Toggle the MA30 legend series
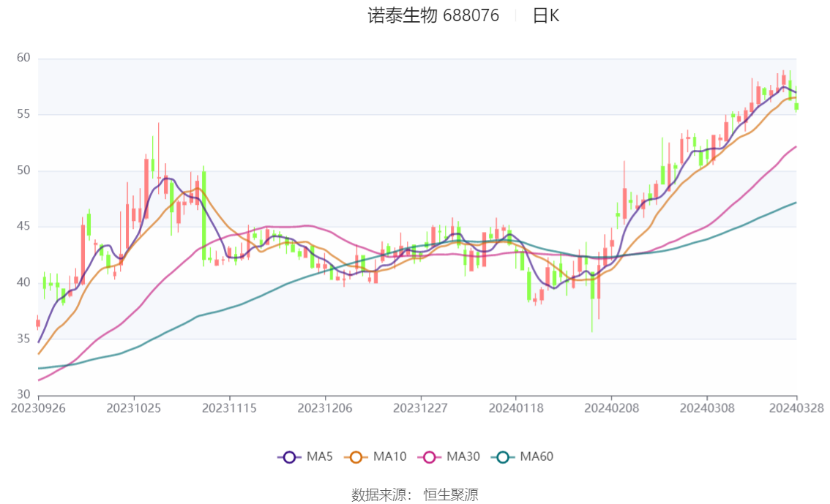830x504 pixels. (x=449, y=457)
